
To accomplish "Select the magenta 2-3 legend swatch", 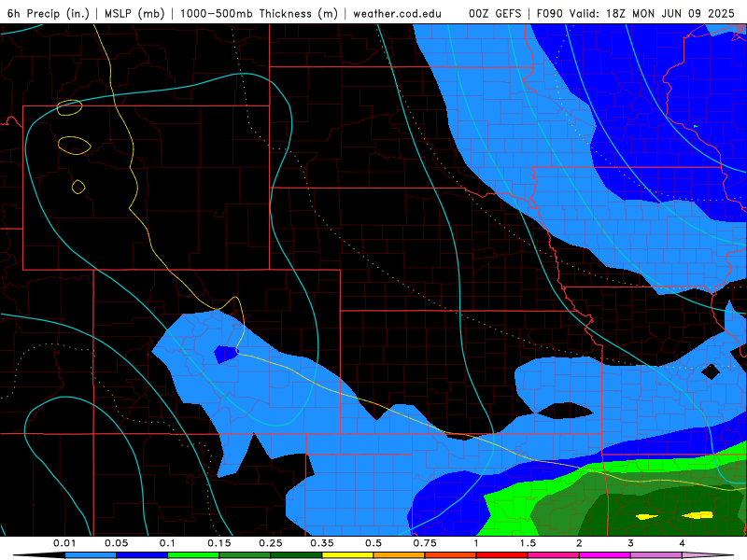I will [x=605, y=555].
